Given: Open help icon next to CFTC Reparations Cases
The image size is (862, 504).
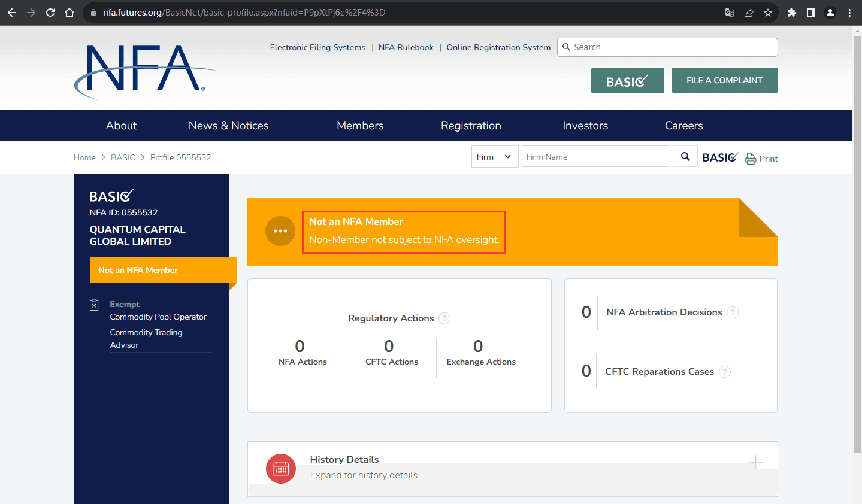Looking at the screenshot, I should (725, 372).
